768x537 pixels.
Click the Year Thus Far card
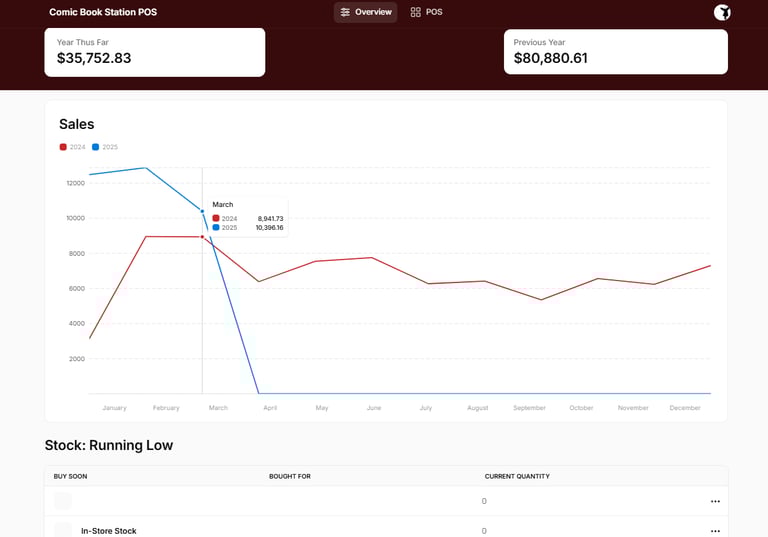pos(155,52)
